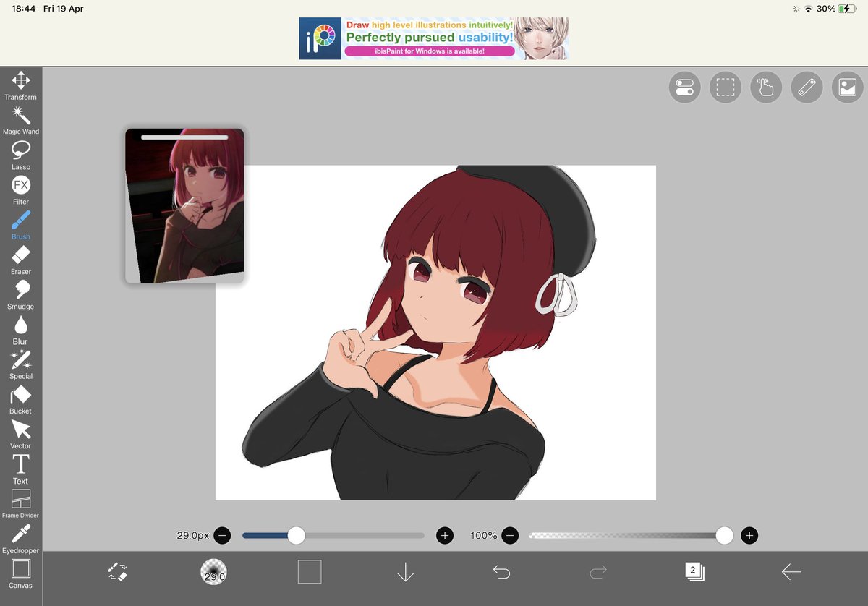
Task: Tap the 100% opacity value
Action: coord(483,536)
